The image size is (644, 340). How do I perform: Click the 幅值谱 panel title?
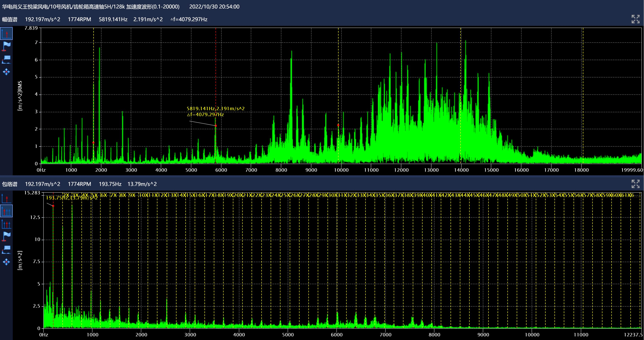tap(10, 20)
